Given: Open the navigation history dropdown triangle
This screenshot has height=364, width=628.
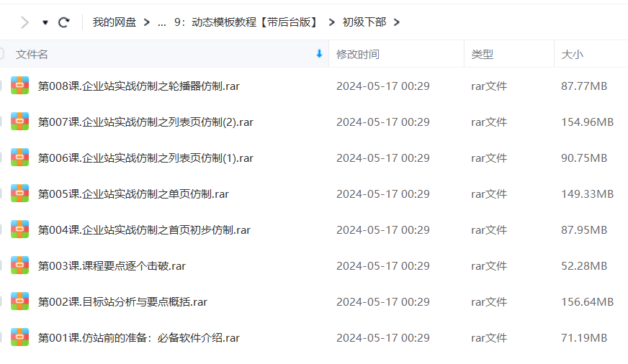Looking at the screenshot, I should point(45,22).
